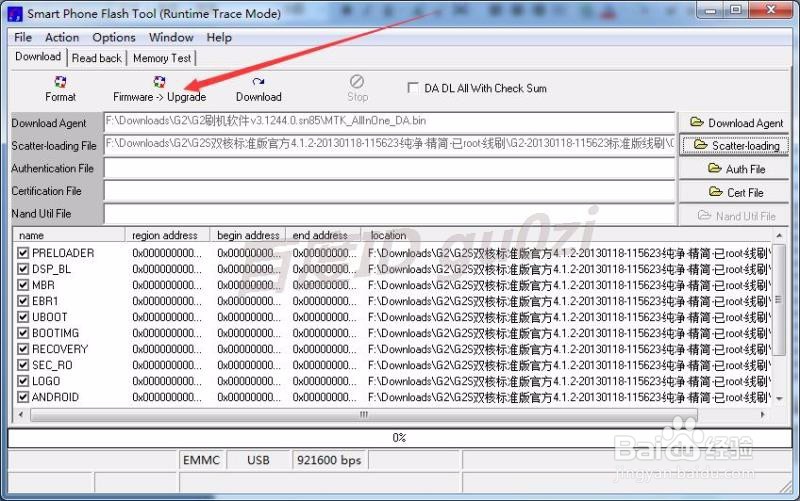Uncheck the DSP_BL partition
The height and width of the screenshot is (501, 800).
coord(23,269)
